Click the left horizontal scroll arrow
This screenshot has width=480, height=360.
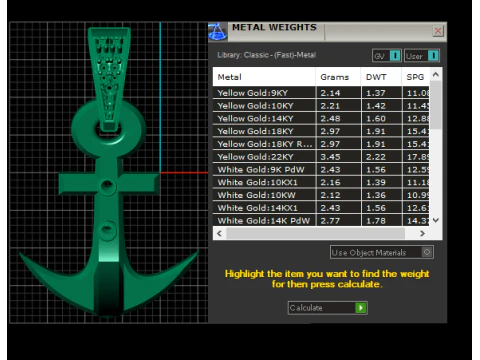(219, 233)
